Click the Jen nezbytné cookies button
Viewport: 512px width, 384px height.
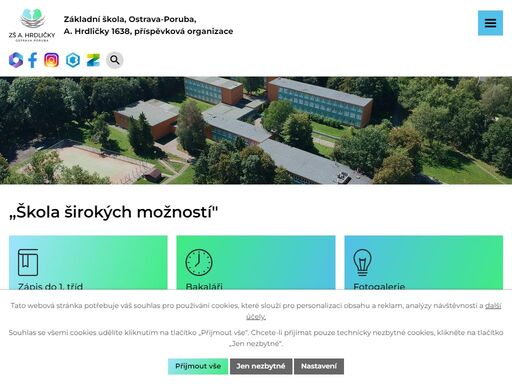tap(261, 366)
